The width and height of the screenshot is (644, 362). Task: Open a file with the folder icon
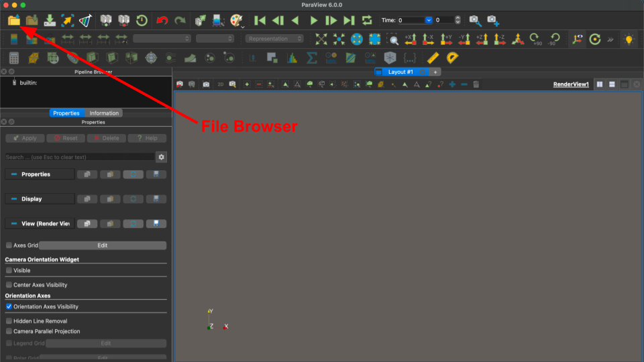click(13, 20)
